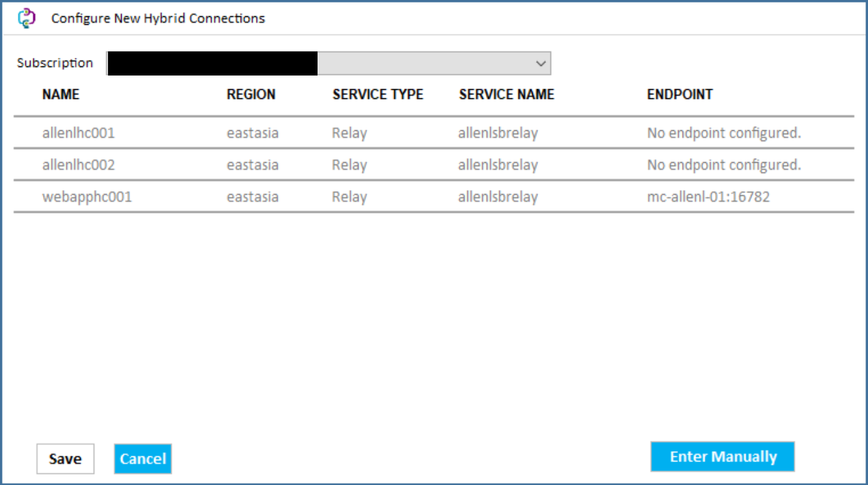Click the dropdown chevron beside Subscription
This screenshot has width=868, height=485.
541,63
